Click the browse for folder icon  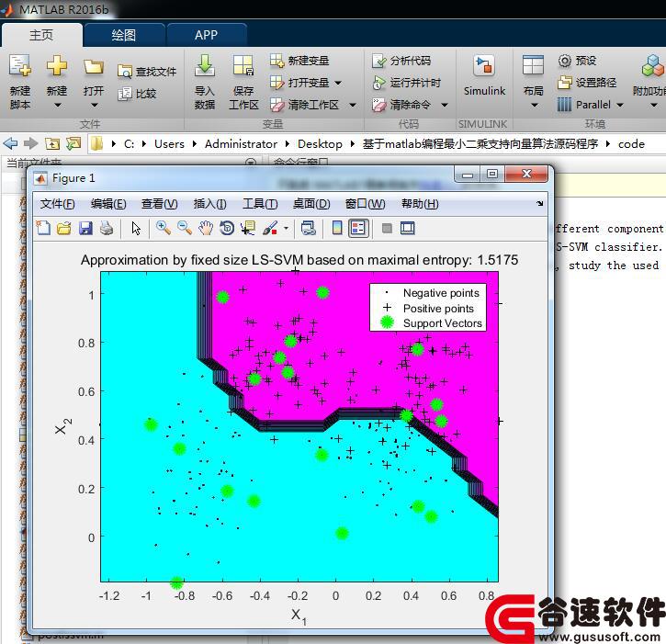[73, 143]
